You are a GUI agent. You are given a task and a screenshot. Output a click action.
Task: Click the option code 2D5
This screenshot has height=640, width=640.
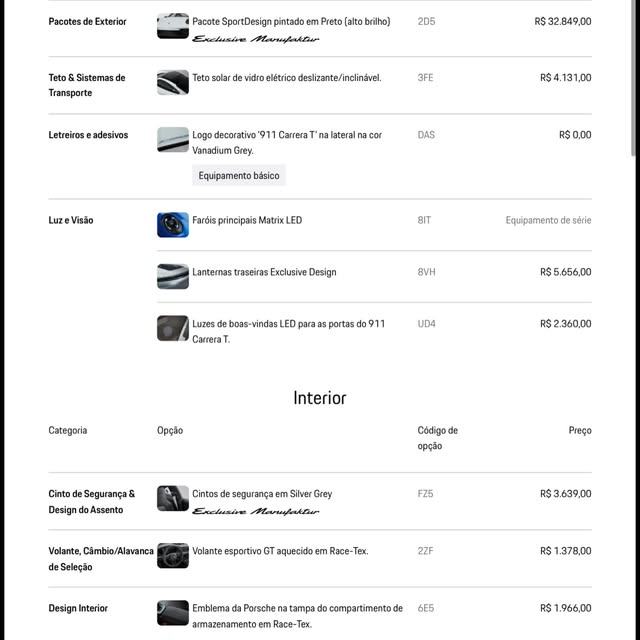(426, 22)
